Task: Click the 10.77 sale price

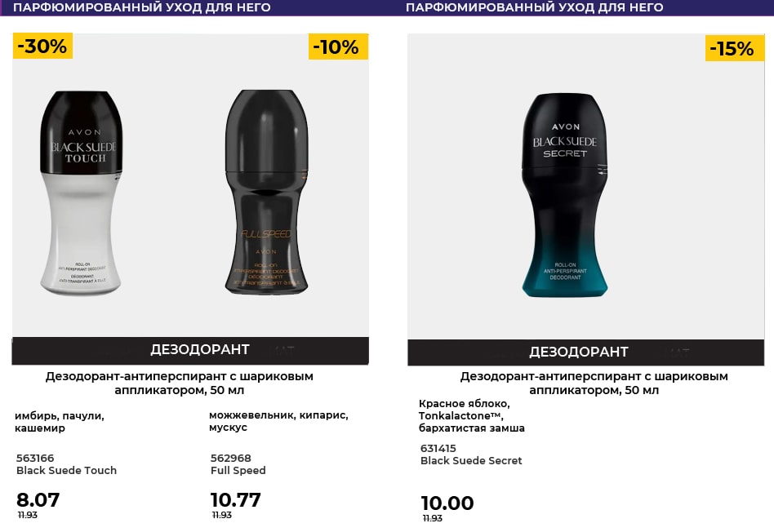Action: tap(236, 499)
